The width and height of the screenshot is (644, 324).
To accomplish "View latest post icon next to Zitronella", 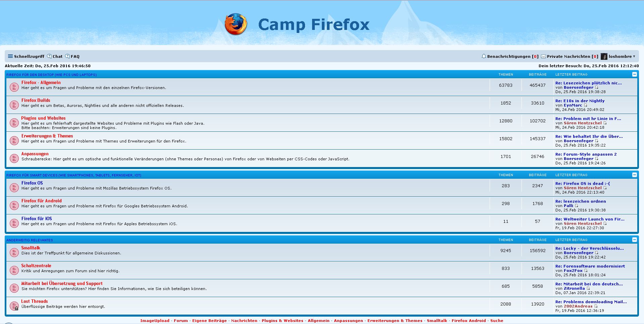I will click(x=588, y=288).
